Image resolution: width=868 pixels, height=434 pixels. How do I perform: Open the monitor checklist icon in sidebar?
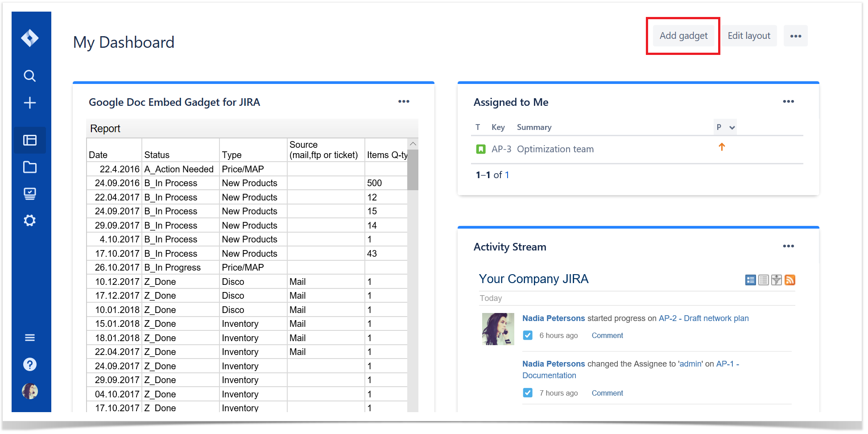(30, 194)
